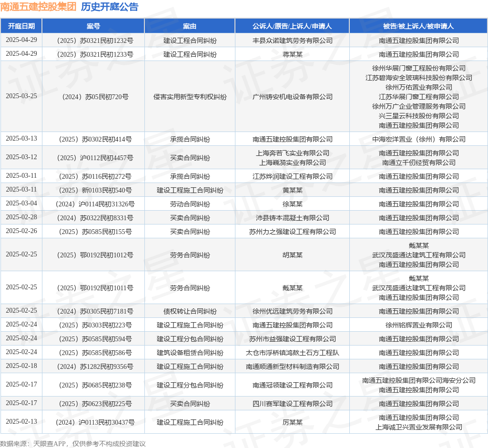The height and width of the screenshot is (448, 488).
Task: Click case number (2025)沪0112民初4457号
Action: tap(93, 158)
